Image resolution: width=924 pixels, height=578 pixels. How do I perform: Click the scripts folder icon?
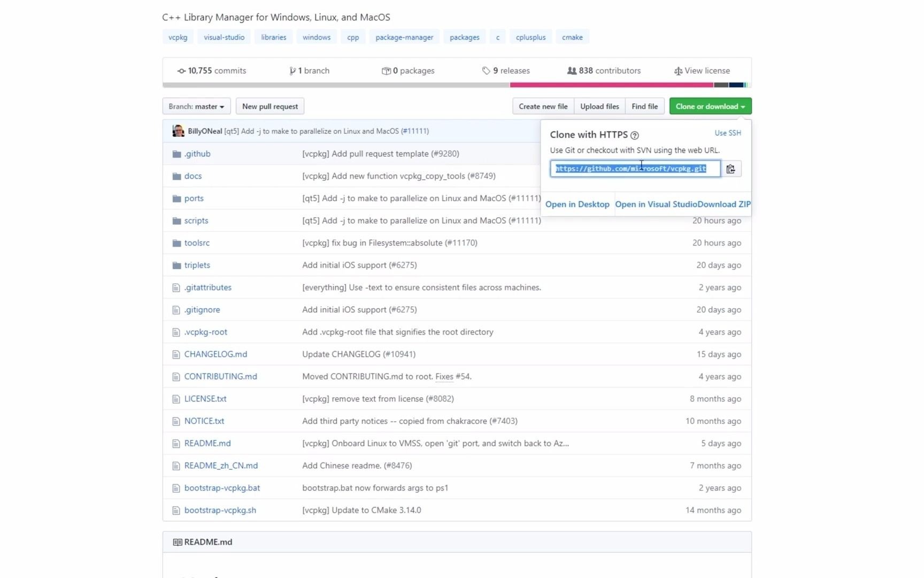177,221
